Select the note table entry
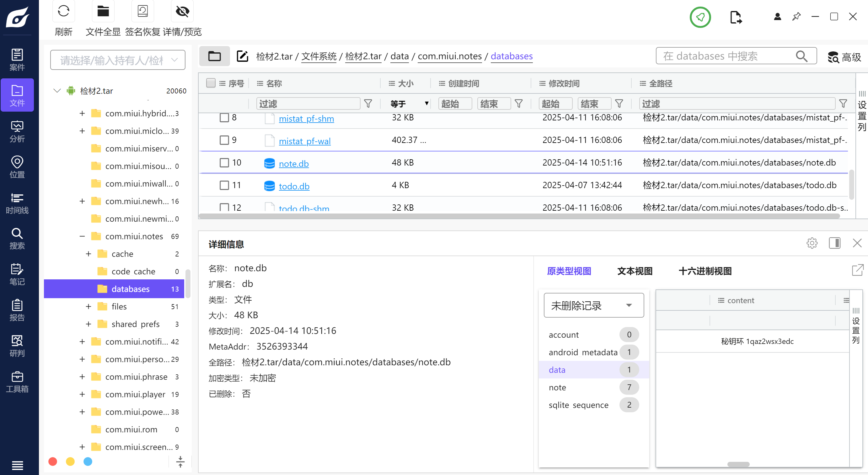868x475 pixels. pos(594,388)
